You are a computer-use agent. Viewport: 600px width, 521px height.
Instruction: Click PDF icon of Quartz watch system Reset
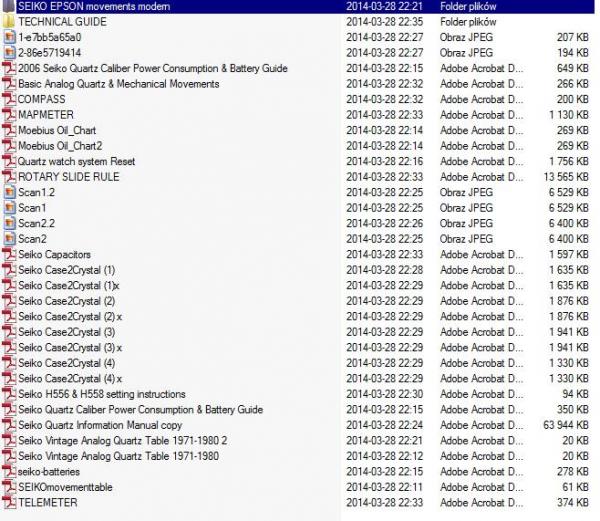tap(9, 161)
